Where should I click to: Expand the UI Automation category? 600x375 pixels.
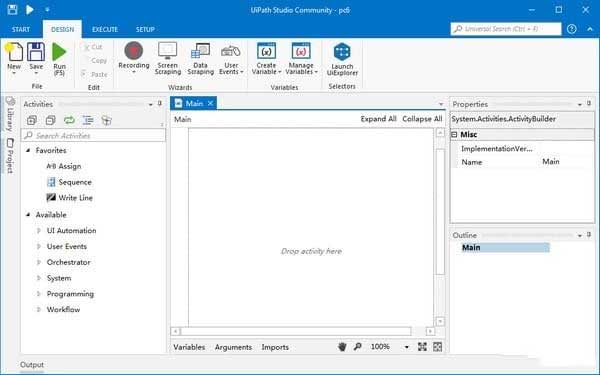pos(39,231)
